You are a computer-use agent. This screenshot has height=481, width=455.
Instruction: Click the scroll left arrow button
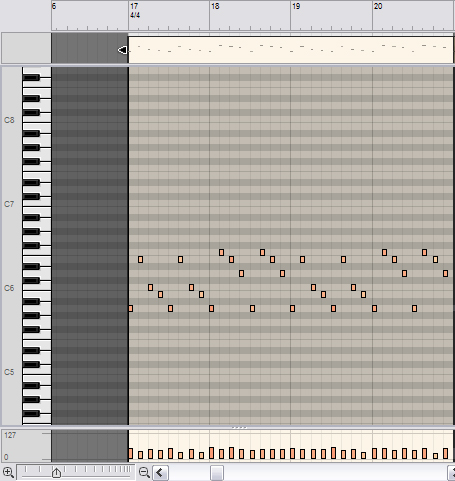pos(160,472)
